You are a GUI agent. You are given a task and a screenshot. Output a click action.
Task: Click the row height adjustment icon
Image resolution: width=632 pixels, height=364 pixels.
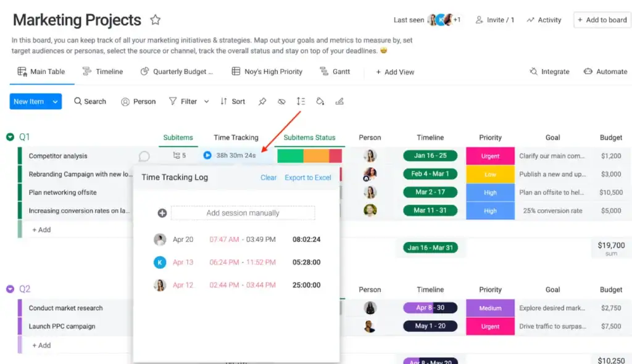click(x=301, y=101)
